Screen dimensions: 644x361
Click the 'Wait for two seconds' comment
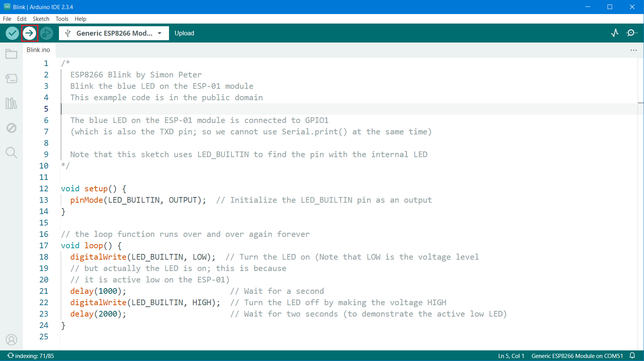click(369, 314)
